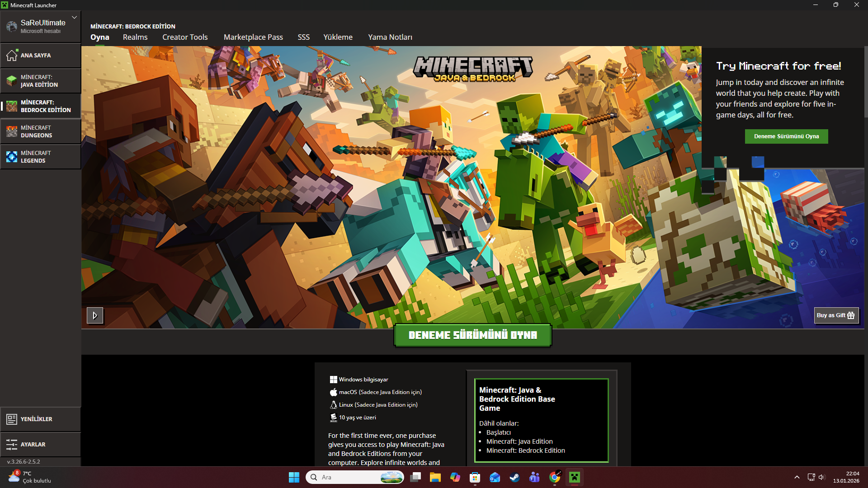Launch Copilot from the taskbar

(455, 477)
